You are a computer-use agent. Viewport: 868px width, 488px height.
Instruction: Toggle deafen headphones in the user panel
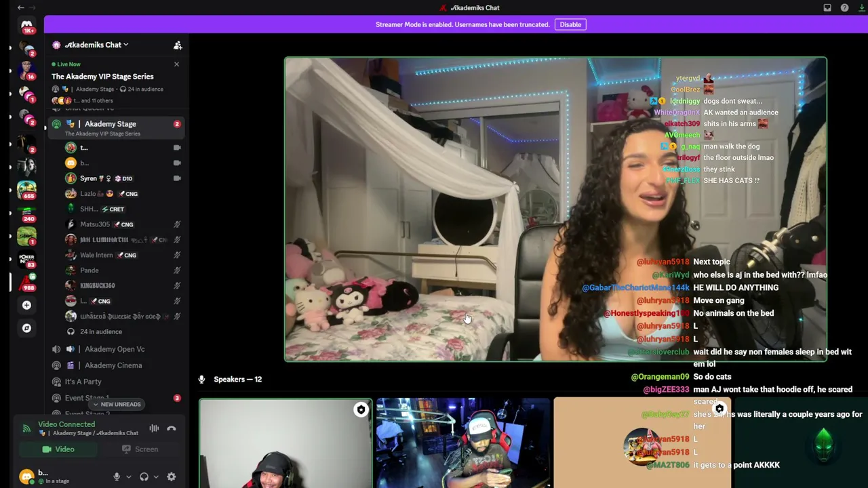144,476
